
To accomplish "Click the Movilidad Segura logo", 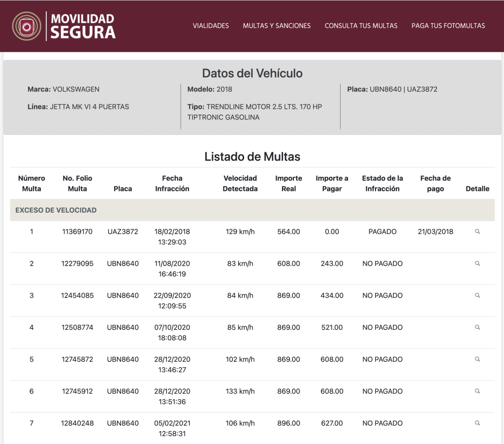I will 64,26.
